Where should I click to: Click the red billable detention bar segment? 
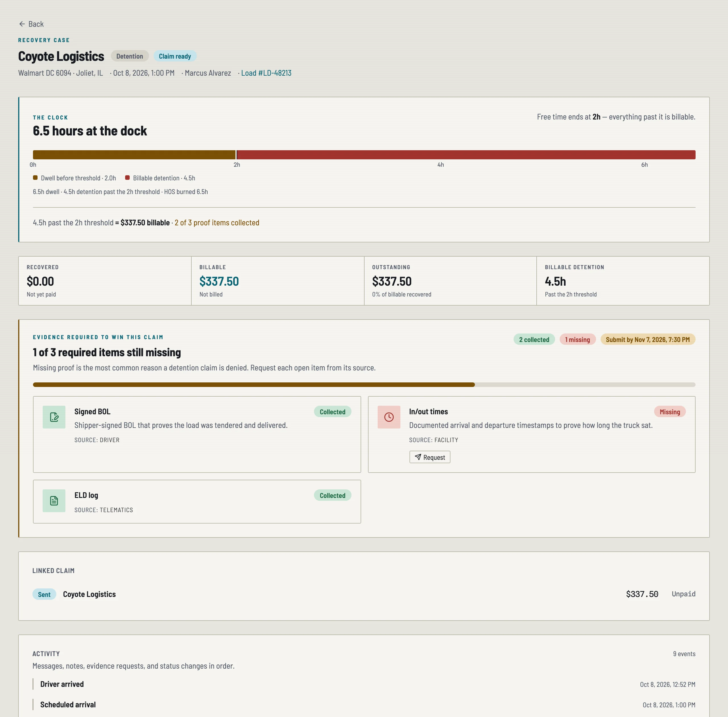[466, 155]
